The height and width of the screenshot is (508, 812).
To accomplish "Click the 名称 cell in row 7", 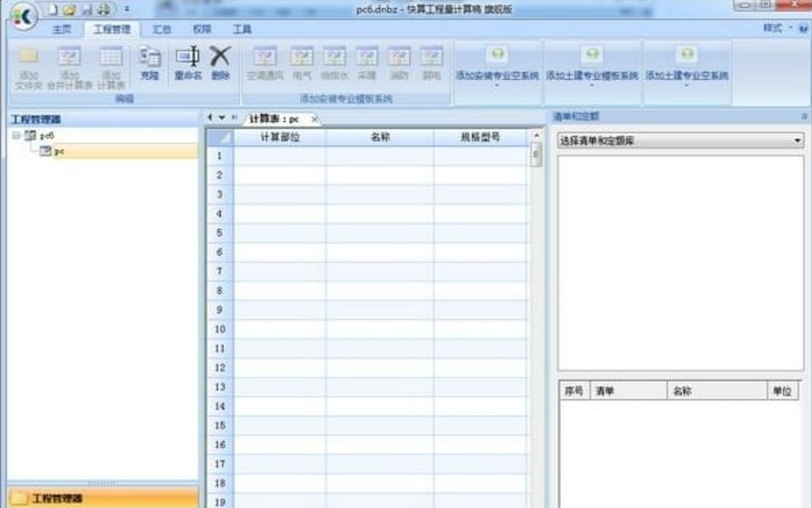I will (x=380, y=271).
